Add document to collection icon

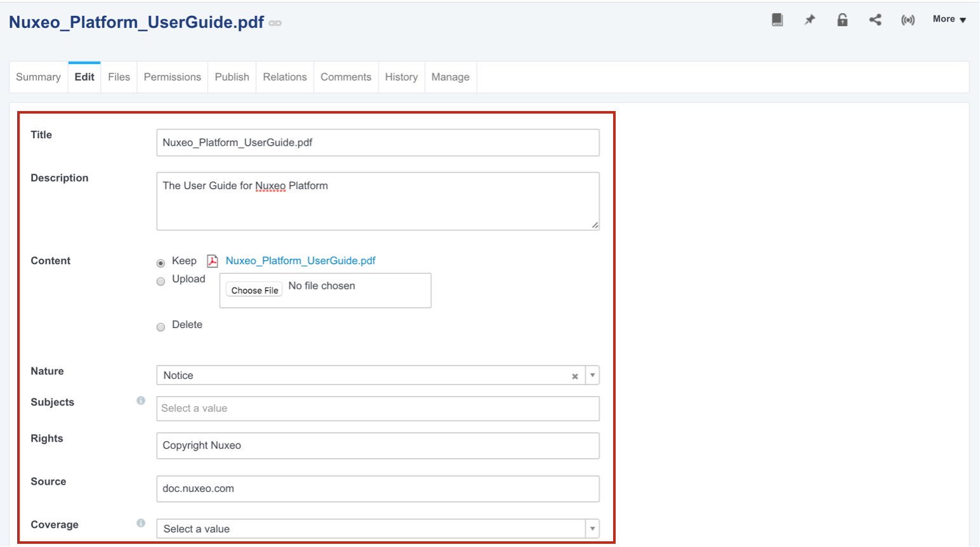pos(777,20)
